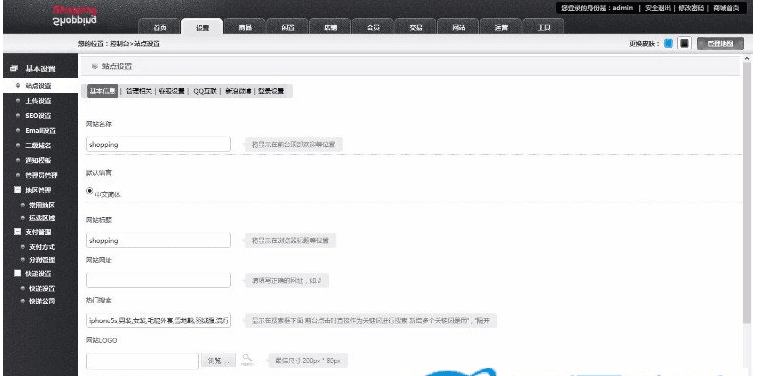Image resolution: width=766 pixels, height=376 pixels.
Task: Click the 热门搜索 keywords input field
Action: tap(158, 320)
